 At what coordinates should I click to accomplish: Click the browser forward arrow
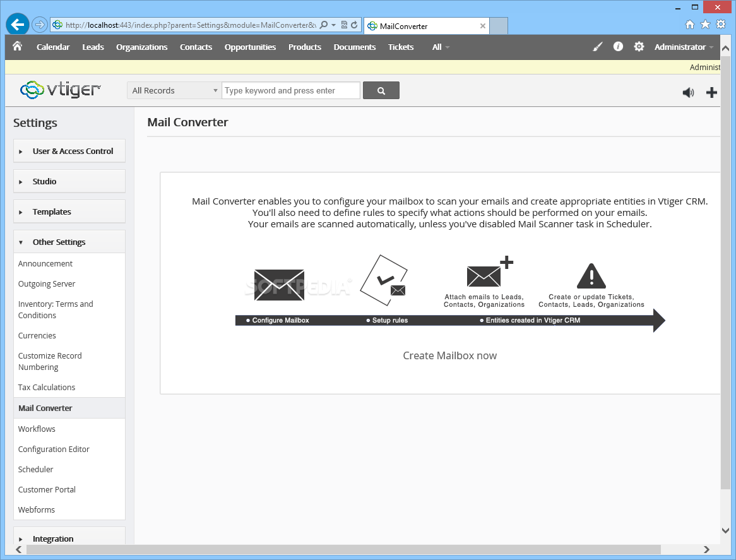point(40,25)
